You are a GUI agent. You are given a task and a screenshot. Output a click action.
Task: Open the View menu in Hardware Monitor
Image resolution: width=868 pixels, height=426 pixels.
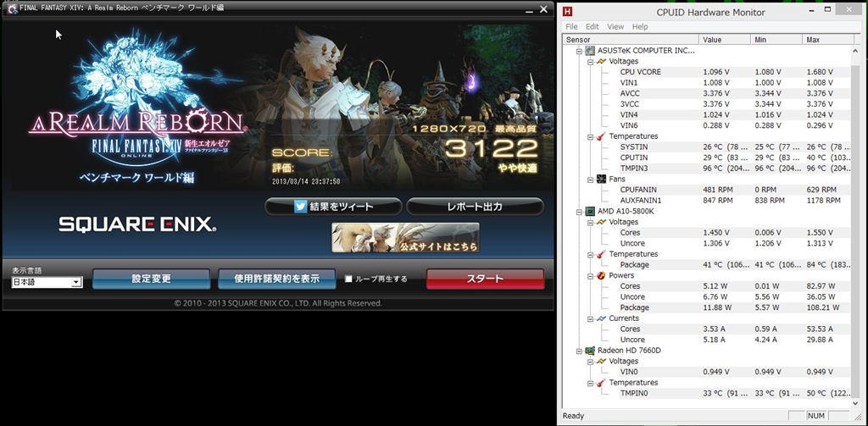[615, 26]
